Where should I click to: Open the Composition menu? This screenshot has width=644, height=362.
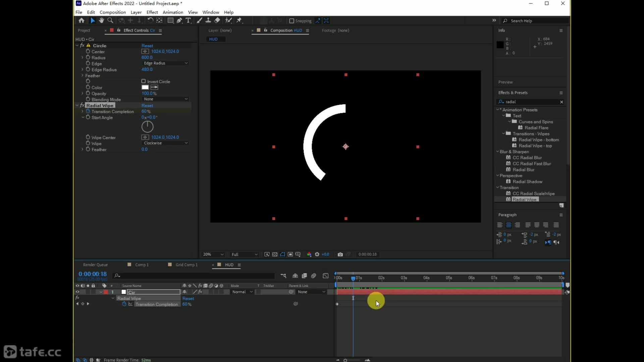[x=113, y=12]
